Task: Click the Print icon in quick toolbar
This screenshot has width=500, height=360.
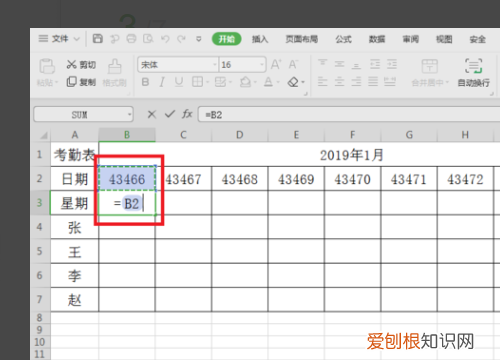Action: tap(131, 39)
